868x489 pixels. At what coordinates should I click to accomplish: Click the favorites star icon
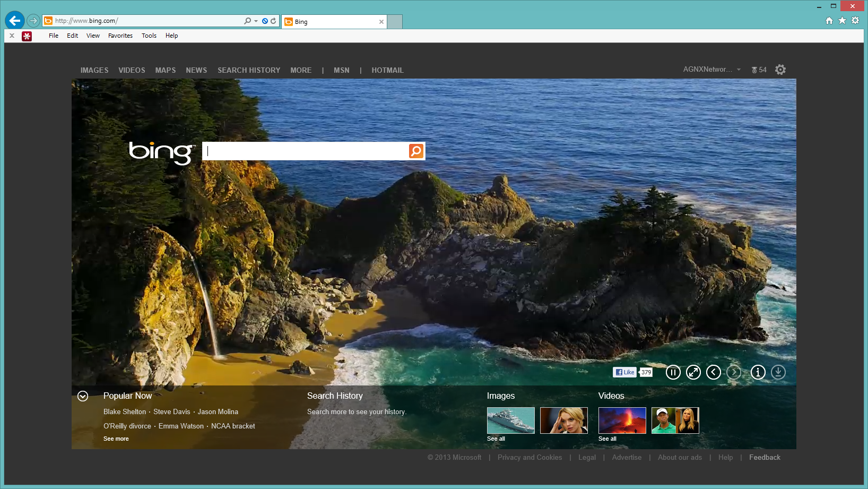(x=842, y=20)
